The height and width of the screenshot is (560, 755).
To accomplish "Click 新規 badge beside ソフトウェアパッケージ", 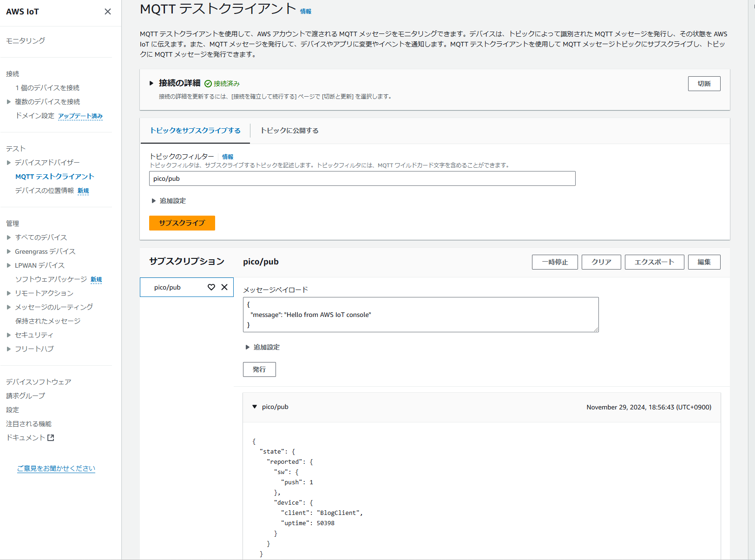I will click(96, 280).
